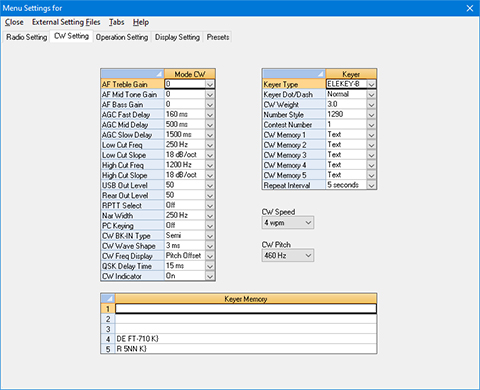Open Keyer Dot/Dash dropdown
The height and width of the screenshot is (390, 480).
click(x=371, y=95)
